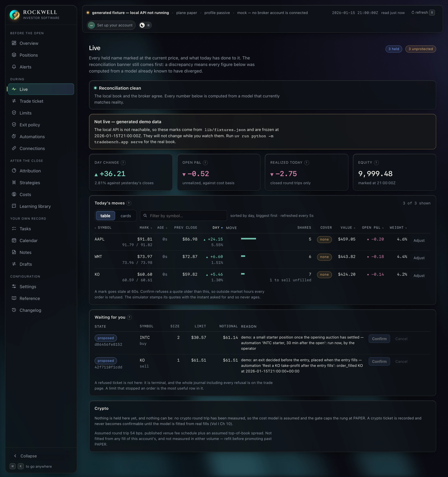Confirm the proposed INTC buy ticket
This screenshot has width=448, height=477.
pyautogui.click(x=379, y=339)
